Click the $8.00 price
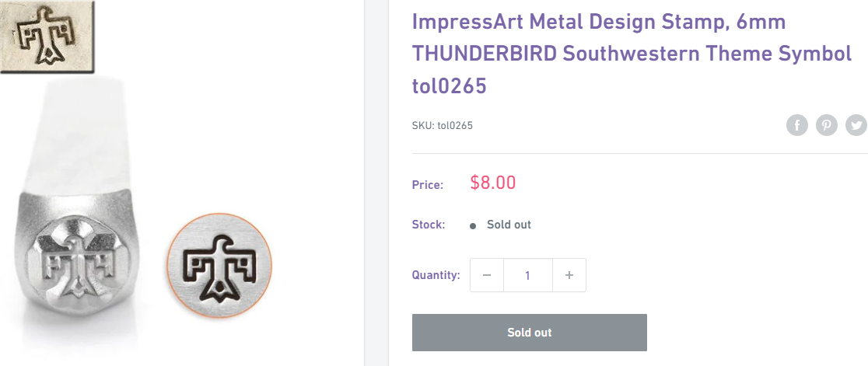This screenshot has height=366, width=868. point(492,183)
